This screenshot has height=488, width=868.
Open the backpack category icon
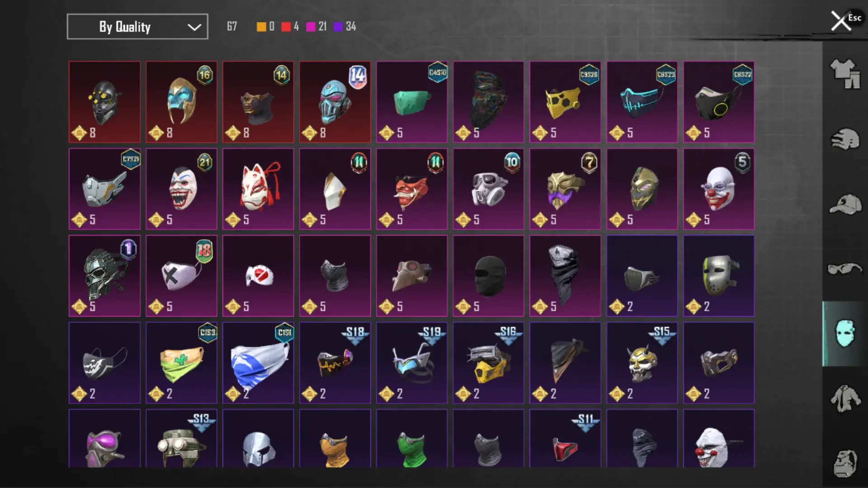point(844,463)
